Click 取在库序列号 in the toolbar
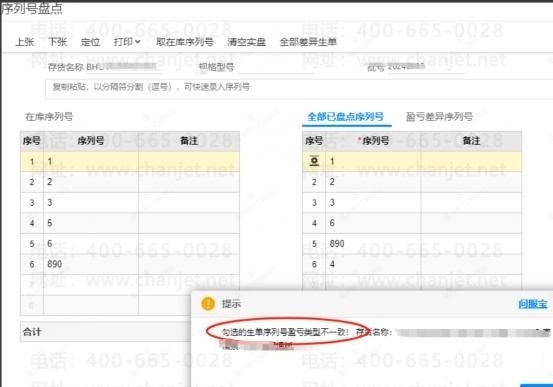 (185, 42)
